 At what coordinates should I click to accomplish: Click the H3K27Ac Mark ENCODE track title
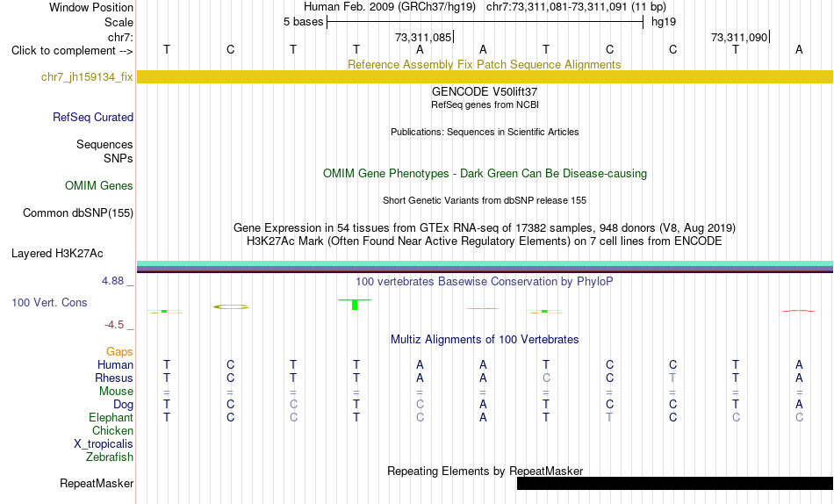click(x=485, y=241)
